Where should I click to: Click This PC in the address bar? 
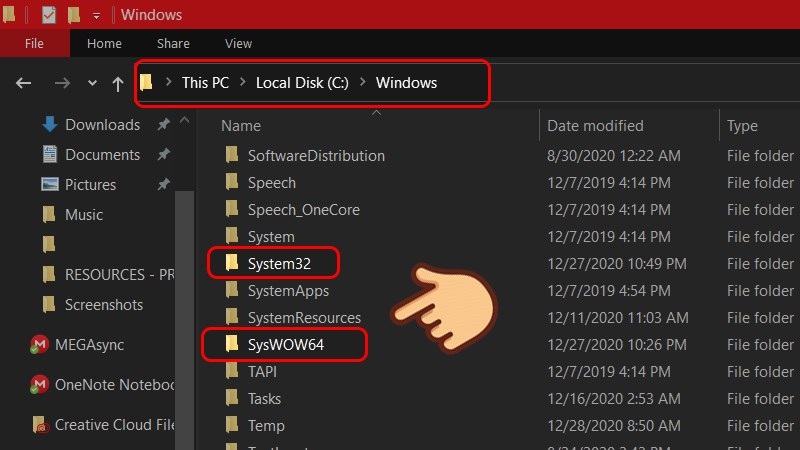pos(205,83)
